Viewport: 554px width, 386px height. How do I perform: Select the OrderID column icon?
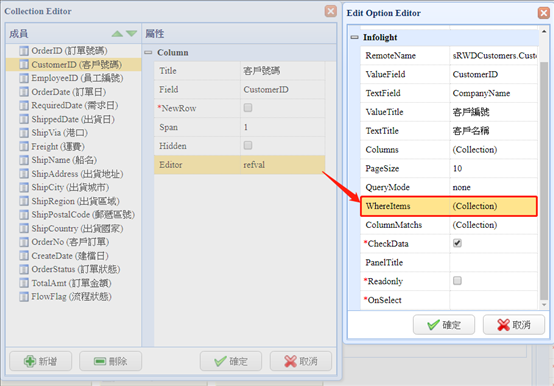(24, 51)
